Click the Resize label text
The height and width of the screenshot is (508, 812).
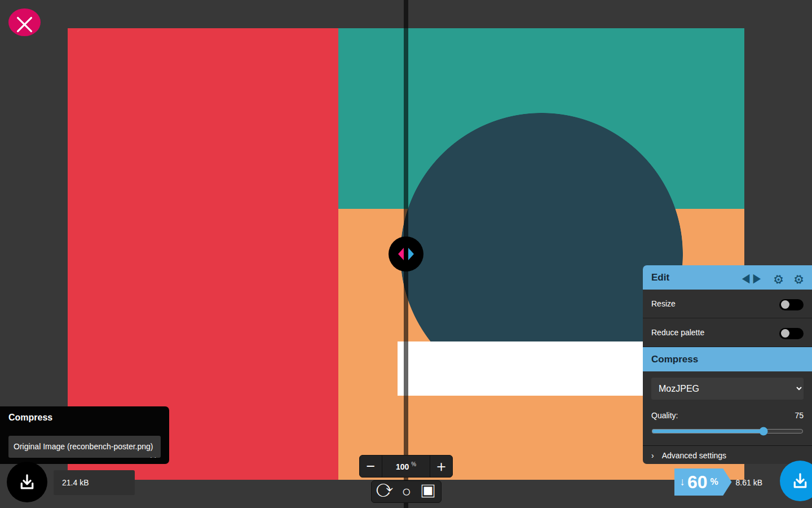tap(663, 304)
